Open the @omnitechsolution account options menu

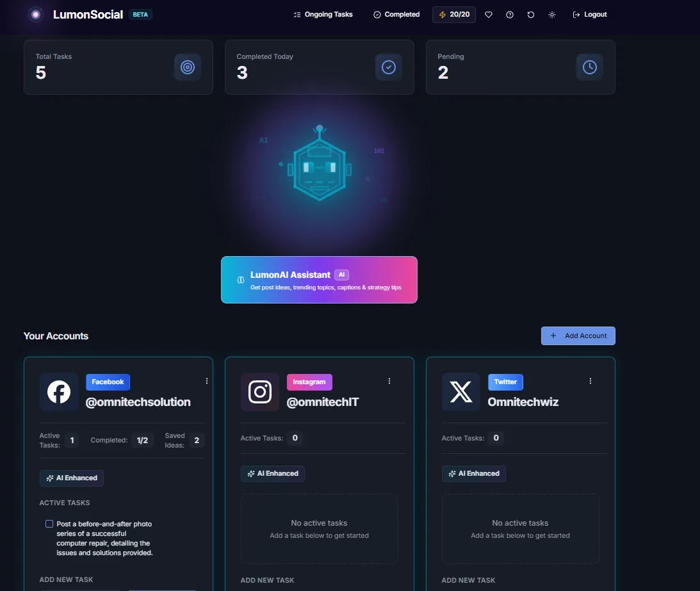(x=206, y=381)
